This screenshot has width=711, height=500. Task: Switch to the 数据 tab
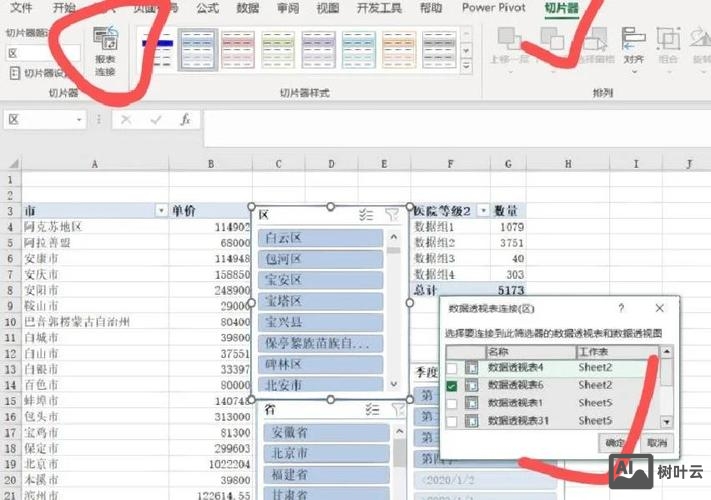pyautogui.click(x=248, y=8)
